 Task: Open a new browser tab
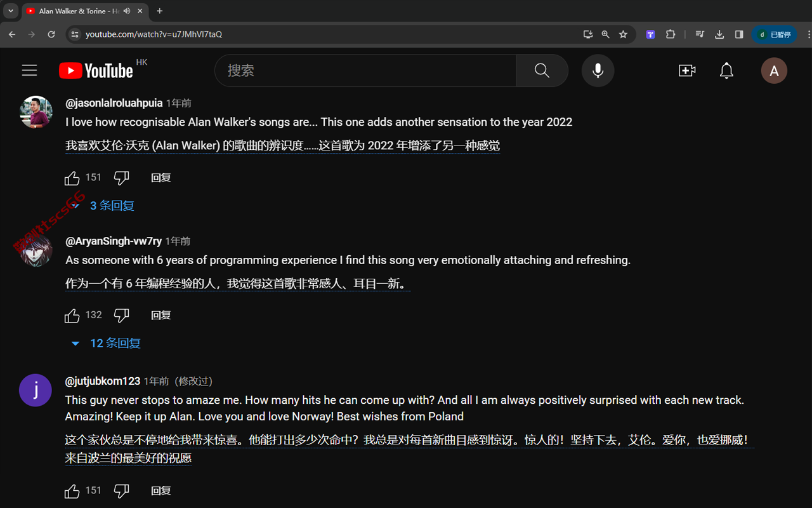(159, 11)
